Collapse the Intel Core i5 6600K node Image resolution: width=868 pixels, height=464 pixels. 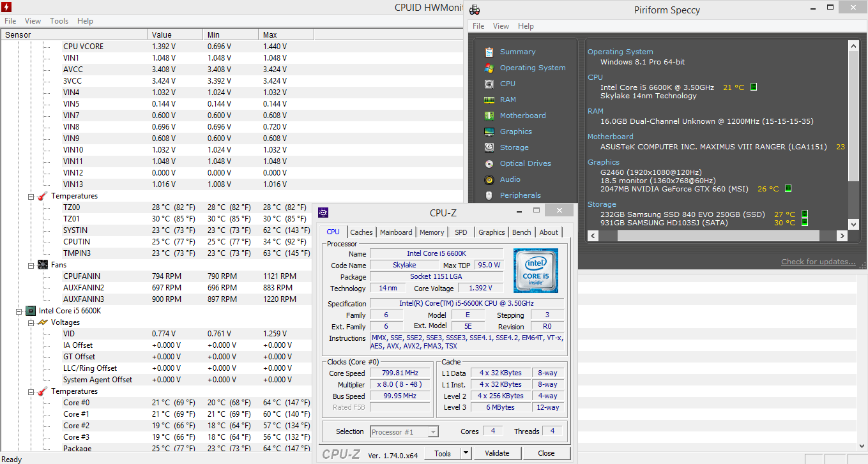click(x=18, y=311)
